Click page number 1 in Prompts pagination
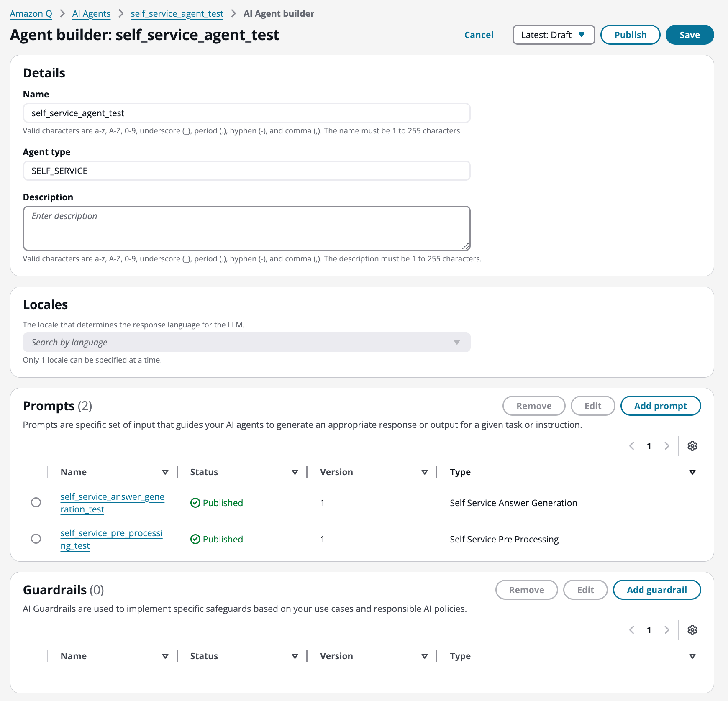 pos(649,446)
